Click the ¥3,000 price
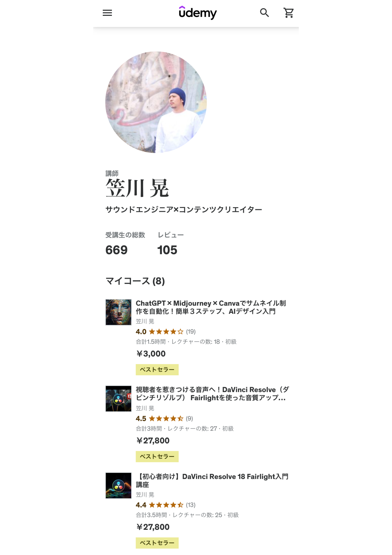 point(151,354)
